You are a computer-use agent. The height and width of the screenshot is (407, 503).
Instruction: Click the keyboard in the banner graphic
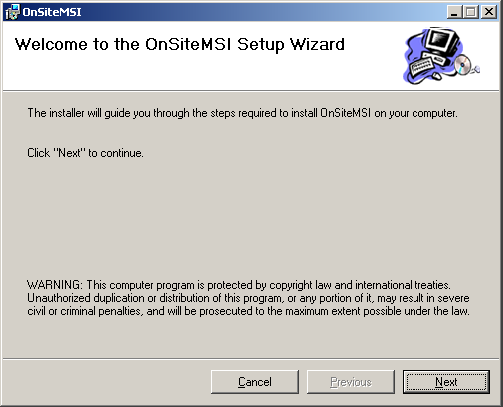422,66
